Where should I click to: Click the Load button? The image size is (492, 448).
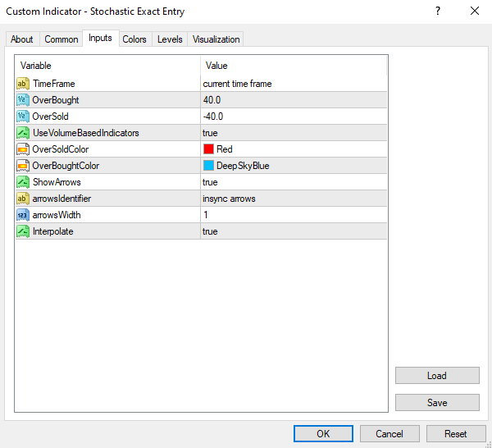[437, 376]
